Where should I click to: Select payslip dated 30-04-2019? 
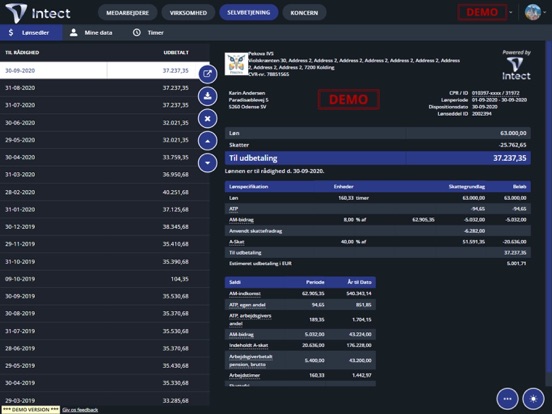tap(105, 382)
